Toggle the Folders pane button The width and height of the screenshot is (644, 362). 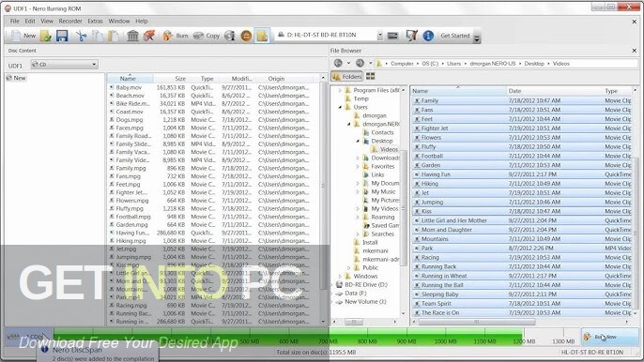click(346, 76)
